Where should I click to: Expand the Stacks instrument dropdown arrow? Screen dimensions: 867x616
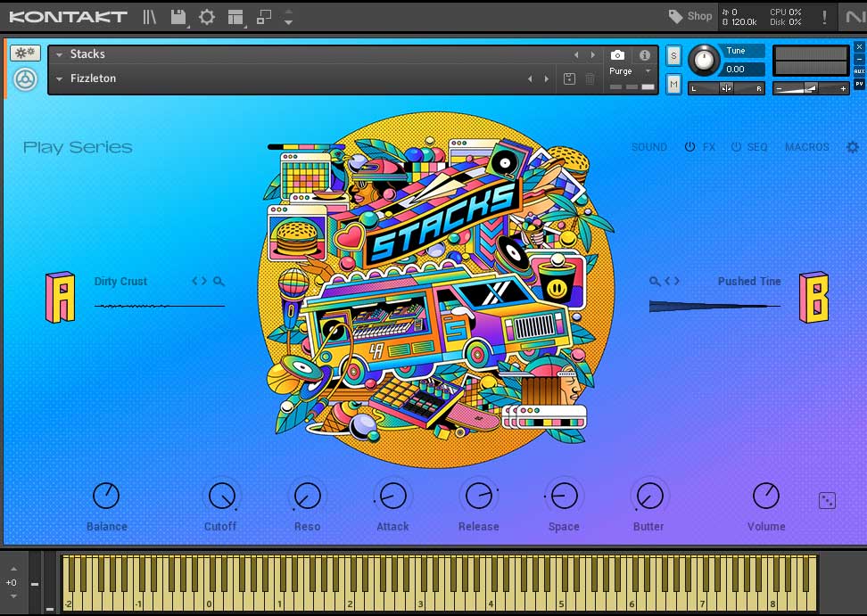coord(59,54)
